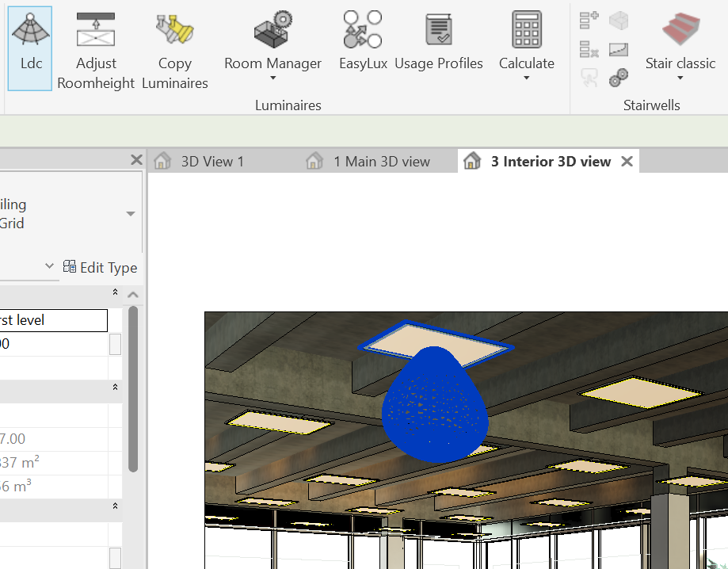Switch to the 1 Main 3D view tab

(381, 162)
